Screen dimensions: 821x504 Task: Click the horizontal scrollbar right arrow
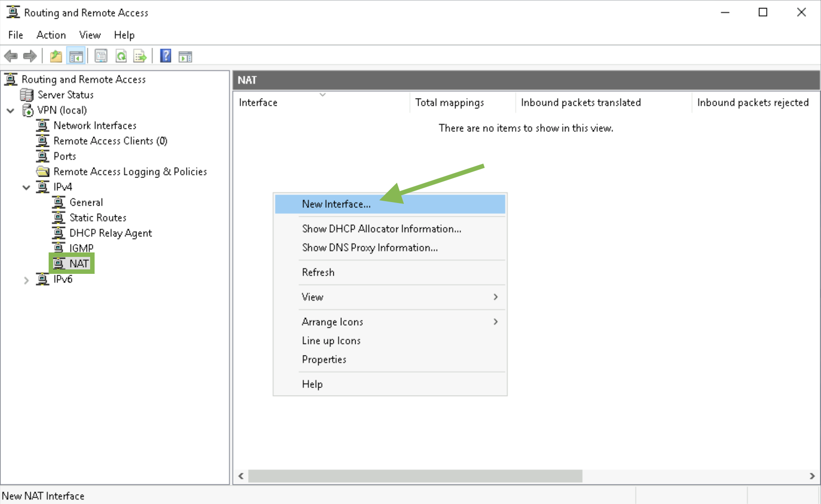pyautogui.click(x=812, y=476)
